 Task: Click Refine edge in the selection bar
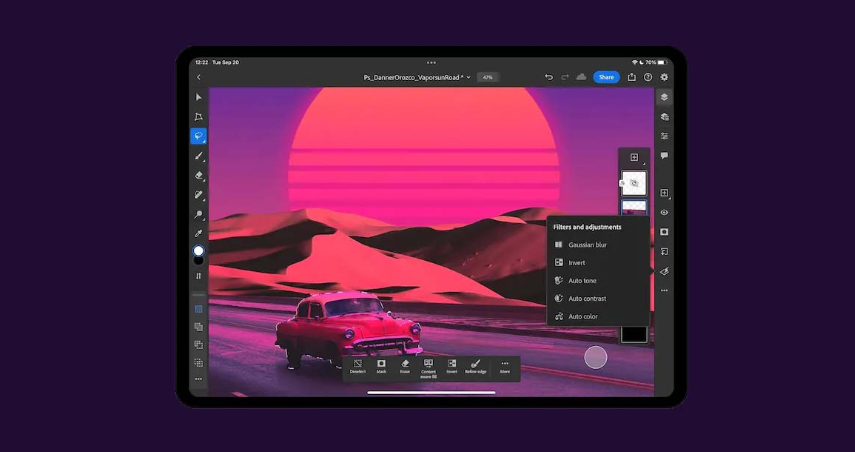click(x=475, y=366)
